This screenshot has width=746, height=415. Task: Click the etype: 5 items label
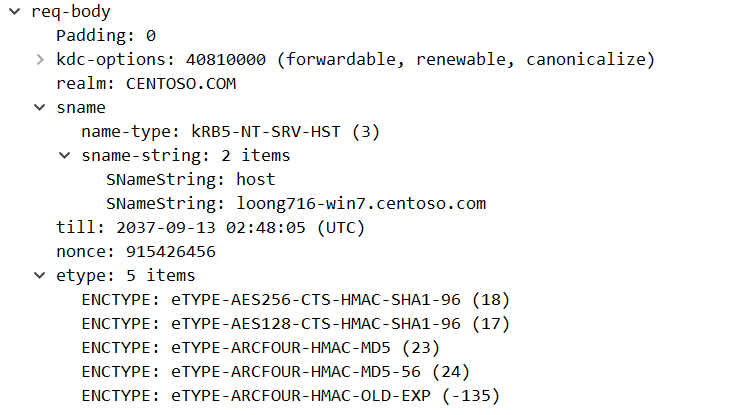tap(126, 276)
